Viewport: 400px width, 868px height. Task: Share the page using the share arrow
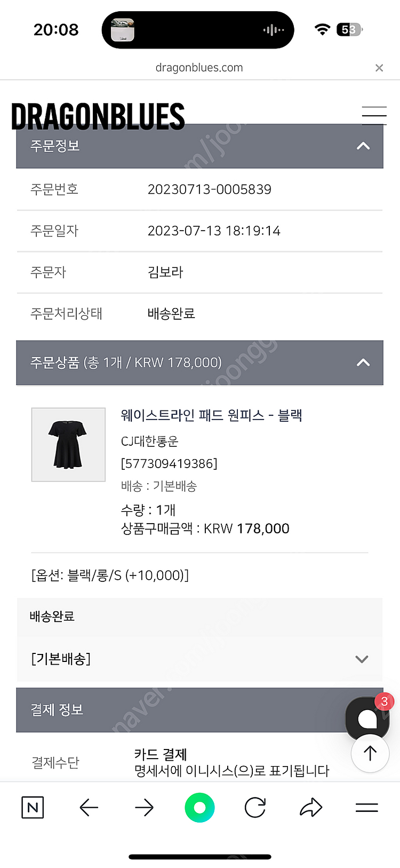tap(311, 807)
